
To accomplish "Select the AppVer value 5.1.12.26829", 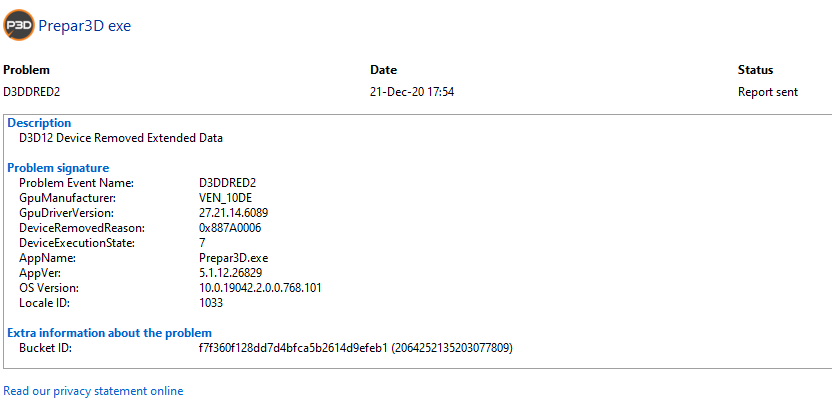I will pyautogui.click(x=230, y=273).
